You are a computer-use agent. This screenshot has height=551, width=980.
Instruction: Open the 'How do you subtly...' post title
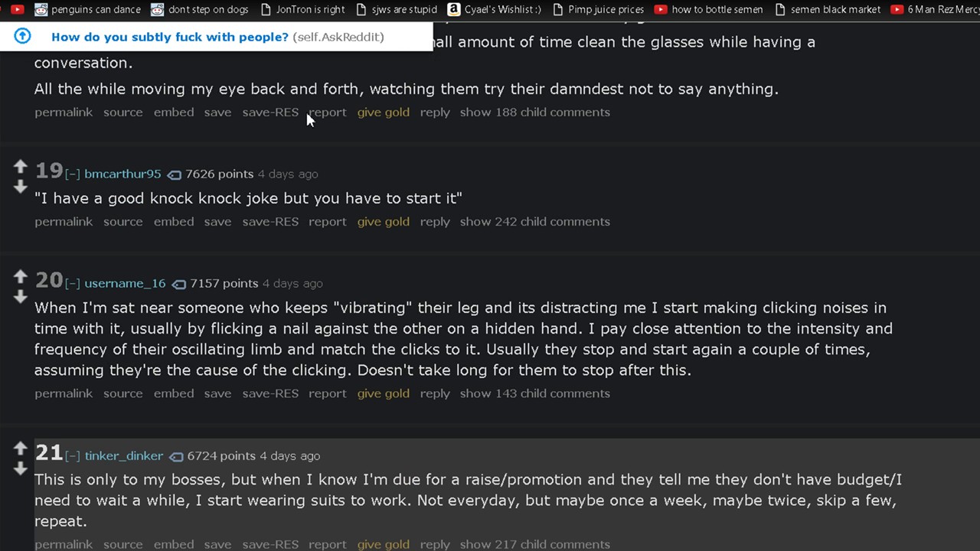click(x=170, y=37)
